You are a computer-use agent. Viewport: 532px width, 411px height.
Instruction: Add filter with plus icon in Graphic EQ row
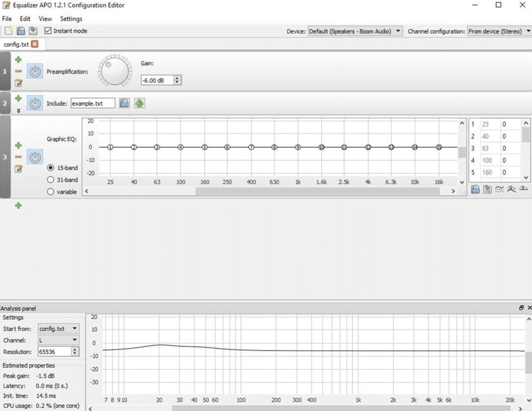click(x=19, y=145)
